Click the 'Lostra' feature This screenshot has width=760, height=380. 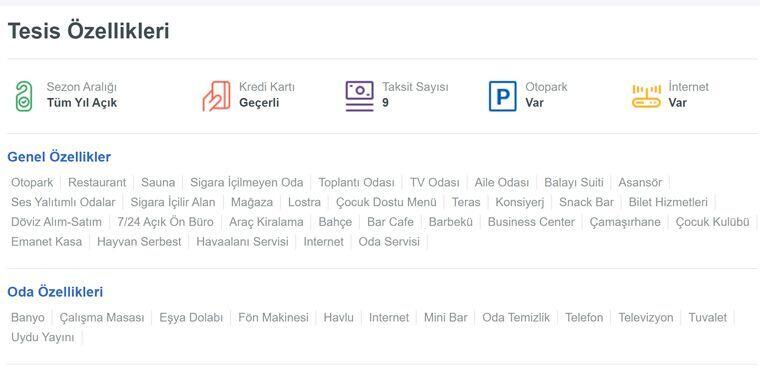pos(304,202)
